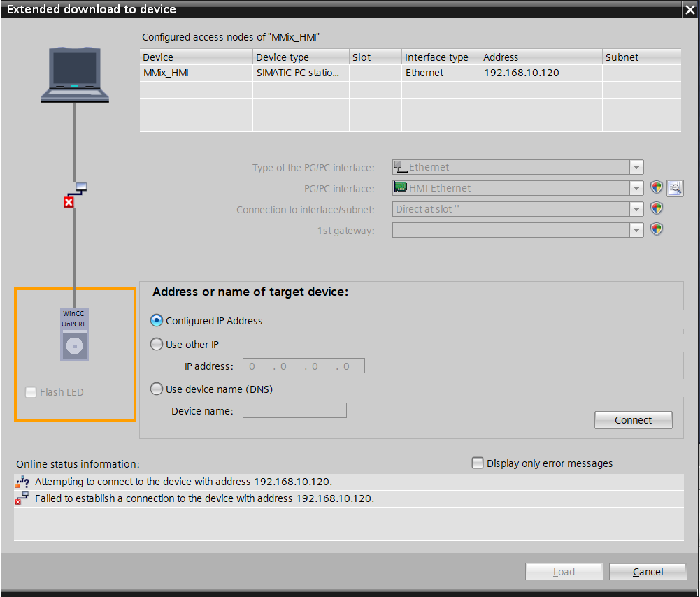The width and height of the screenshot is (700, 597).
Task: Click the Load button
Action: tap(564, 572)
